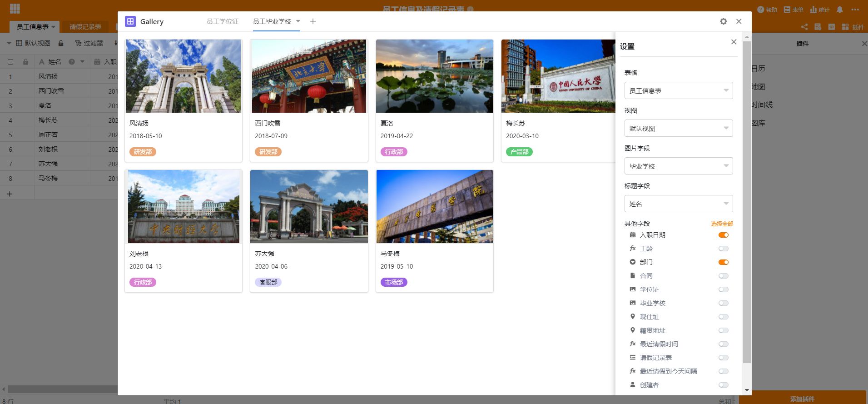Viewport: 868px width, 404px height.
Task: Enable the 籍贯地址 field toggle
Action: tap(724, 330)
